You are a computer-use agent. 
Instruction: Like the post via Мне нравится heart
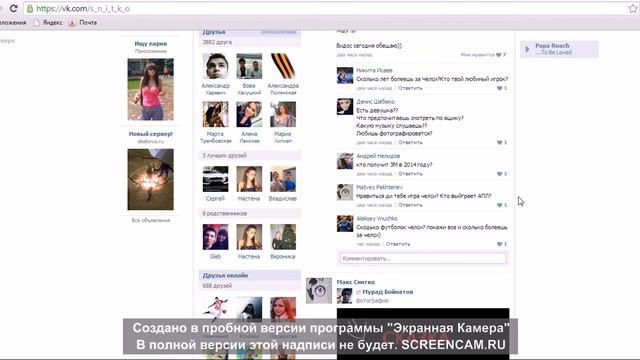click(x=499, y=55)
